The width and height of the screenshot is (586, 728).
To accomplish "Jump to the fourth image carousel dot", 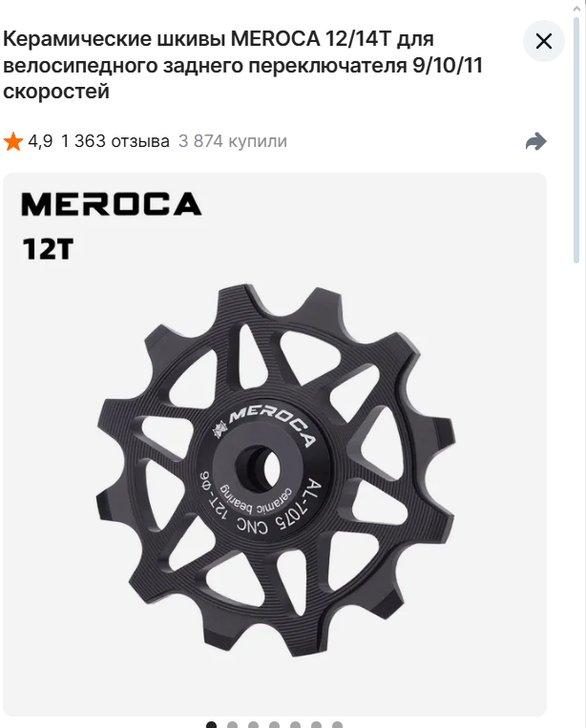I will click(x=275, y=725).
